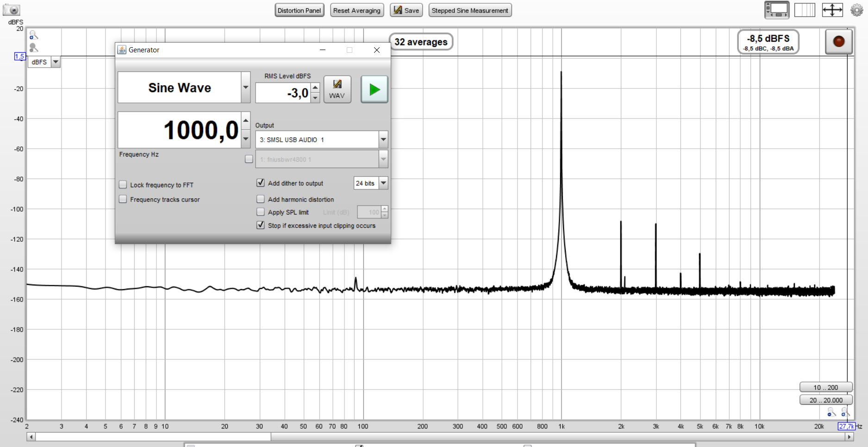Increase frequency with up arrow
Screen dimensions: 868x447
(246, 120)
